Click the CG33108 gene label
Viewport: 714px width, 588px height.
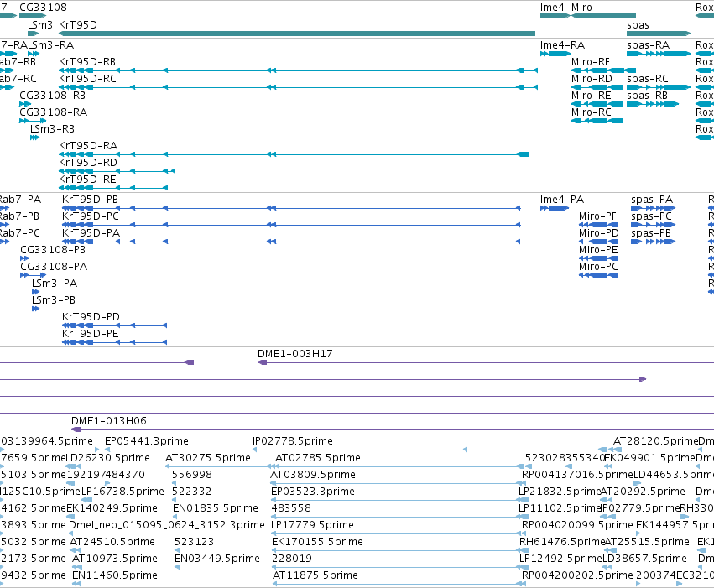coord(43,8)
